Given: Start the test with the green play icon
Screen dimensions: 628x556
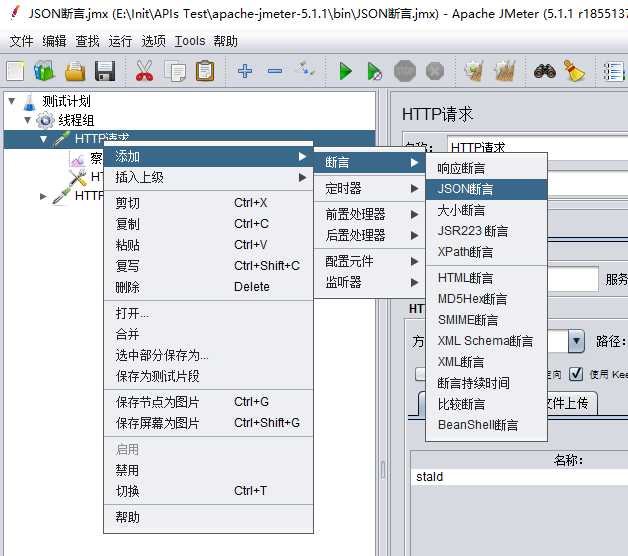Looking at the screenshot, I should point(345,71).
